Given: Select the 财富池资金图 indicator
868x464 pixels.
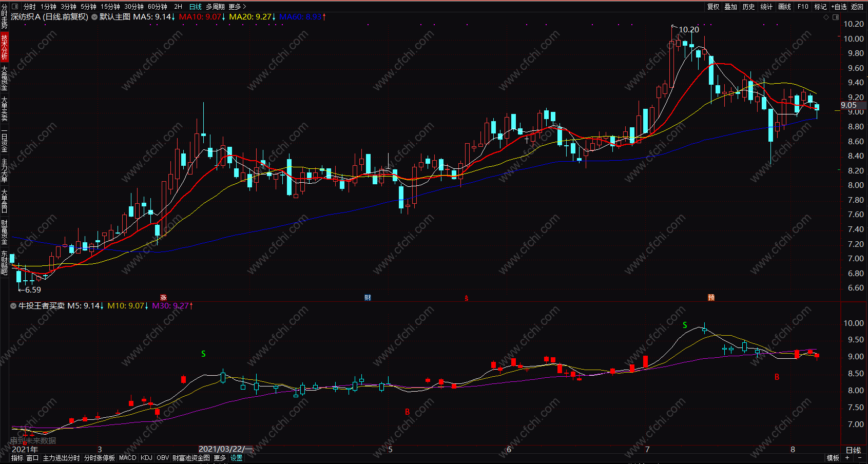Looking at the screenshot, I should 191,458.
